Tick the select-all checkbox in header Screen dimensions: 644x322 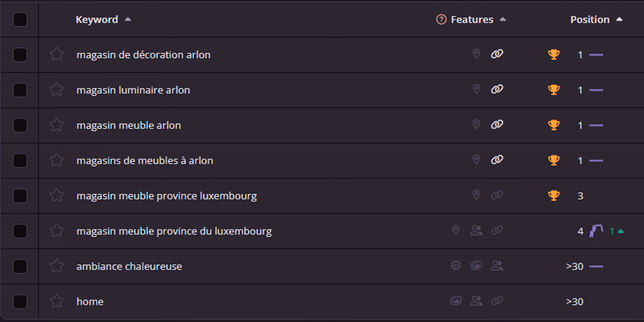tap(20, 20)
